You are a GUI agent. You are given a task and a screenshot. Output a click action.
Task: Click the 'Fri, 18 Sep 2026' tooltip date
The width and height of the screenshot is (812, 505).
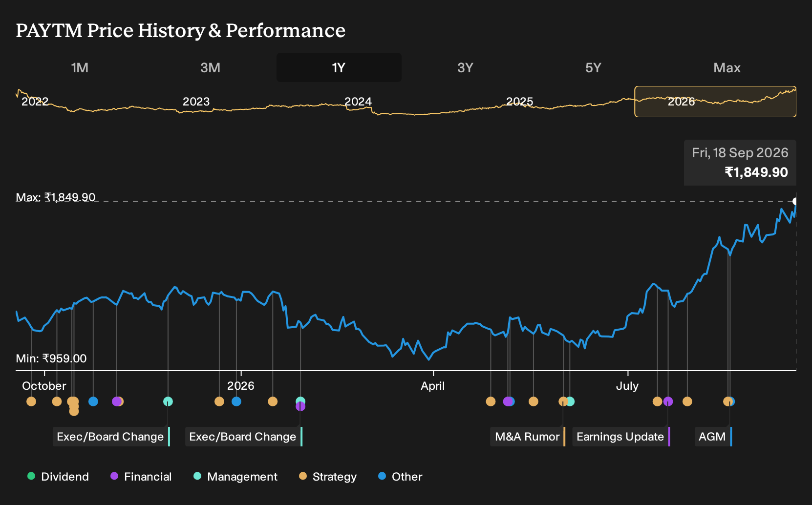pyautogui.click(x=740, y=153)
